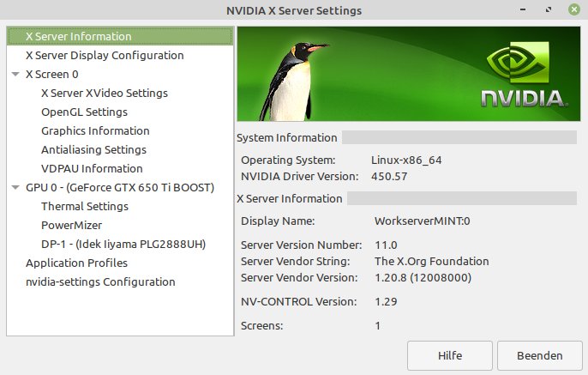This screenshot has height=375, width=588.
Task: Open nvidia-settings Configuration page
Action: (100, 282)
